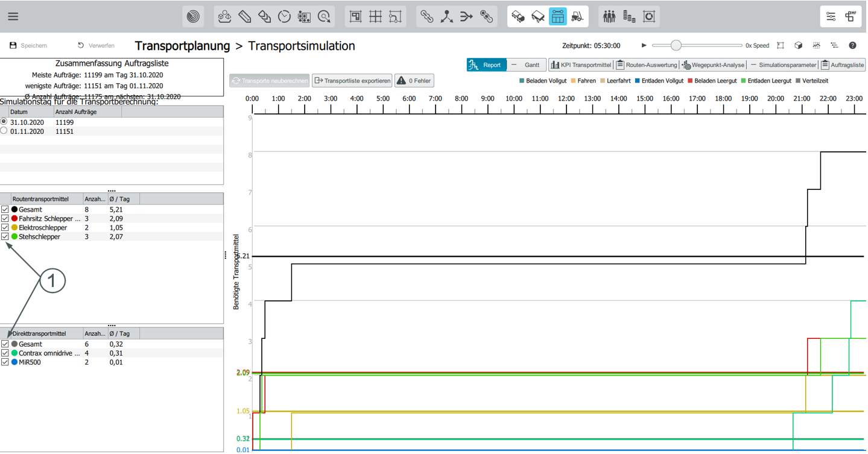Toggle the MiR500 checkbox
Screen dimensions: 868x454
(5, 362)
